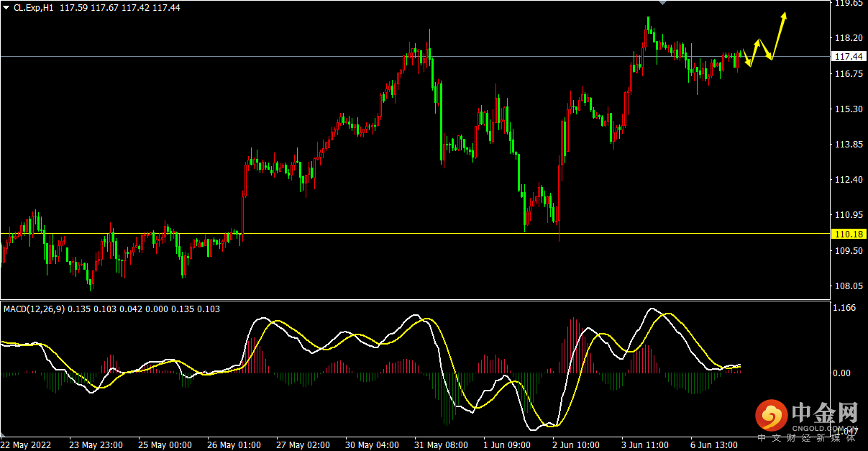The width and height of the screenshot is (868, 451).
Task: Select the CL.Exp,H1 chart symbol title
Action: [x=35, y=7]
